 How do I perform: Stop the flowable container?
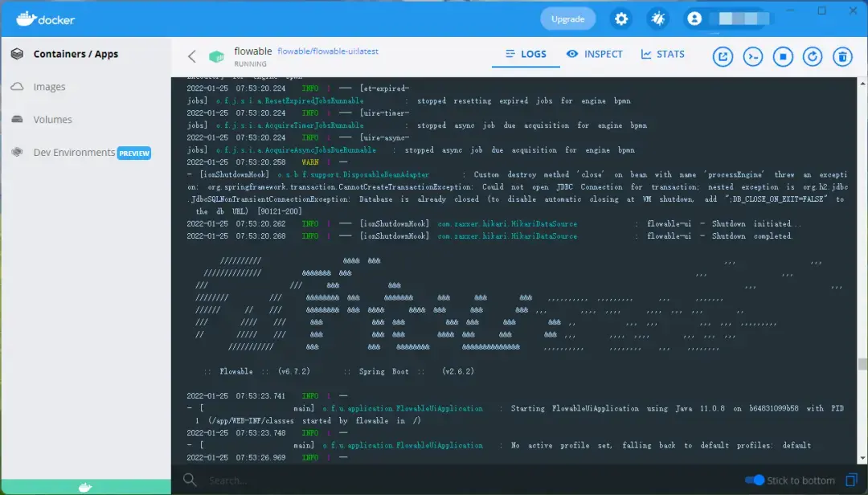coord(782,56)
